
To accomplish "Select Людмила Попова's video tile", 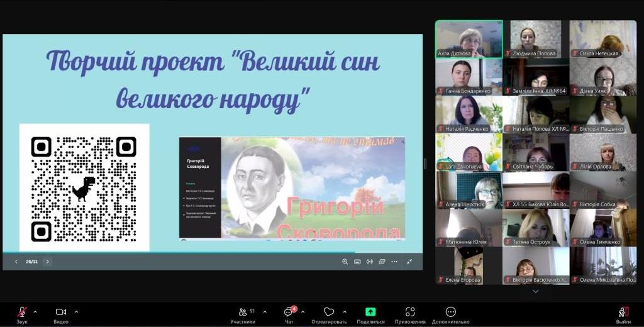I will coord(536,39).
